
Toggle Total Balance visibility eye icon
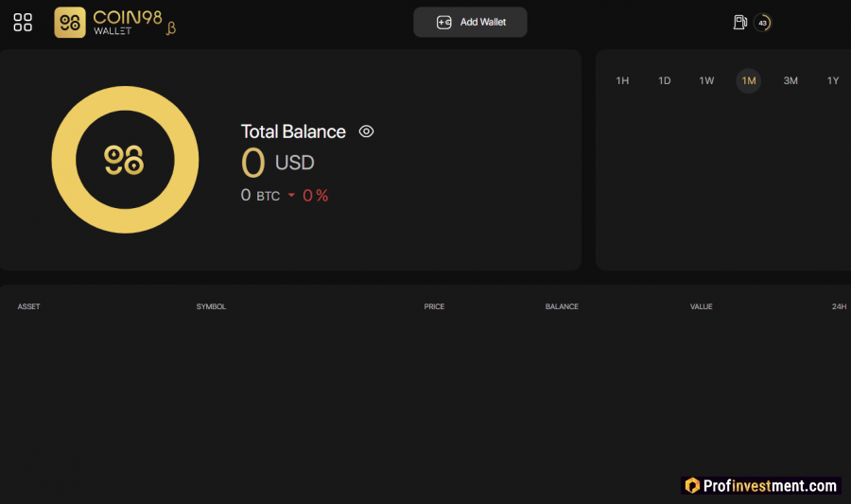pyautogui.click(x=366, y=131)
